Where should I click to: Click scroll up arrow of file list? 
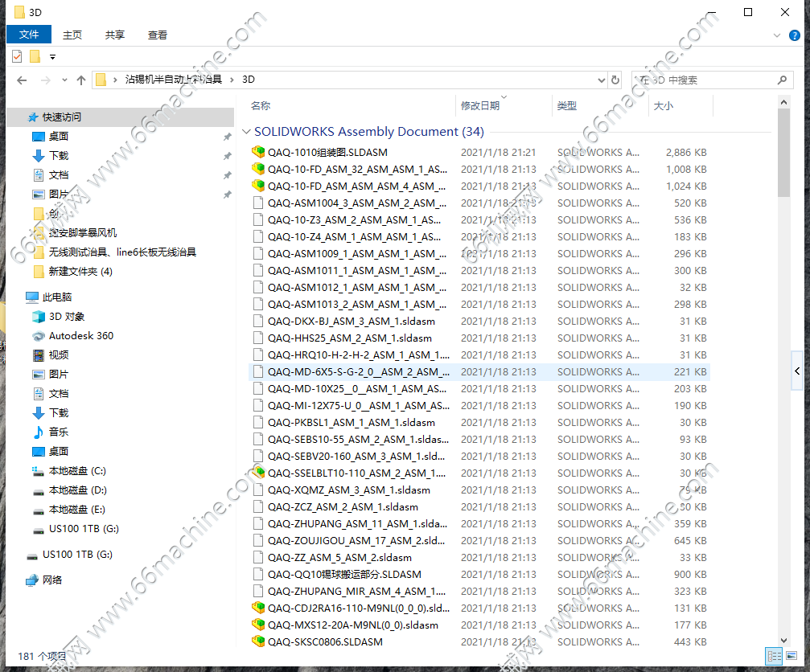[783, 102]
